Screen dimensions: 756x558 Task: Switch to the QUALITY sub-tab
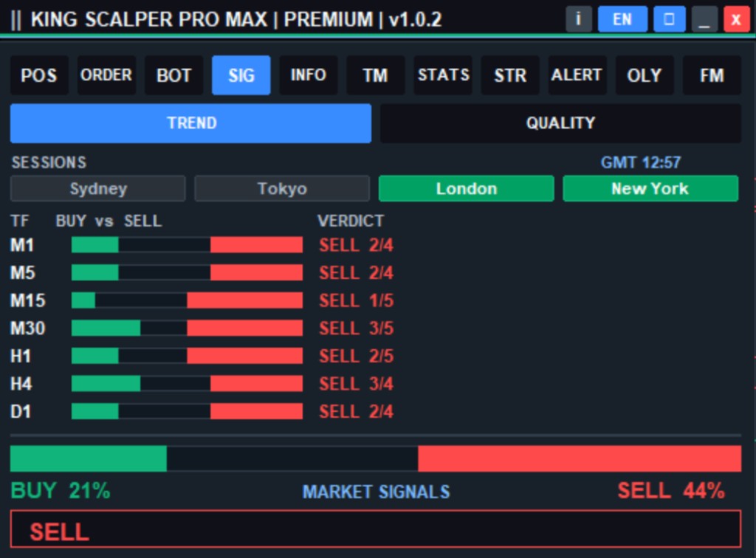tap(561, 123)
